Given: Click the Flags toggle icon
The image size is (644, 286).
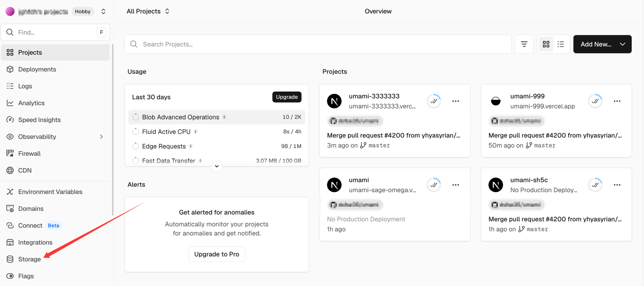Looking at the screenshot, I should point(10,276).
